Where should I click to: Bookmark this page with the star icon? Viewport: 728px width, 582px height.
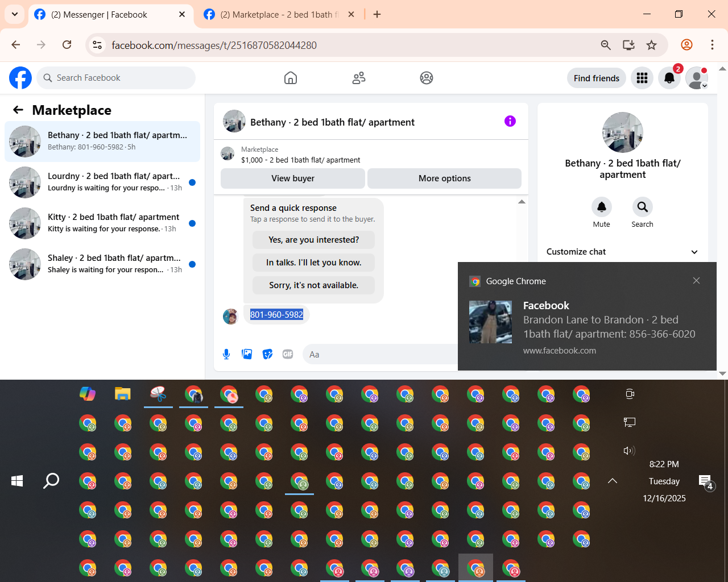(x=652, y=45)
